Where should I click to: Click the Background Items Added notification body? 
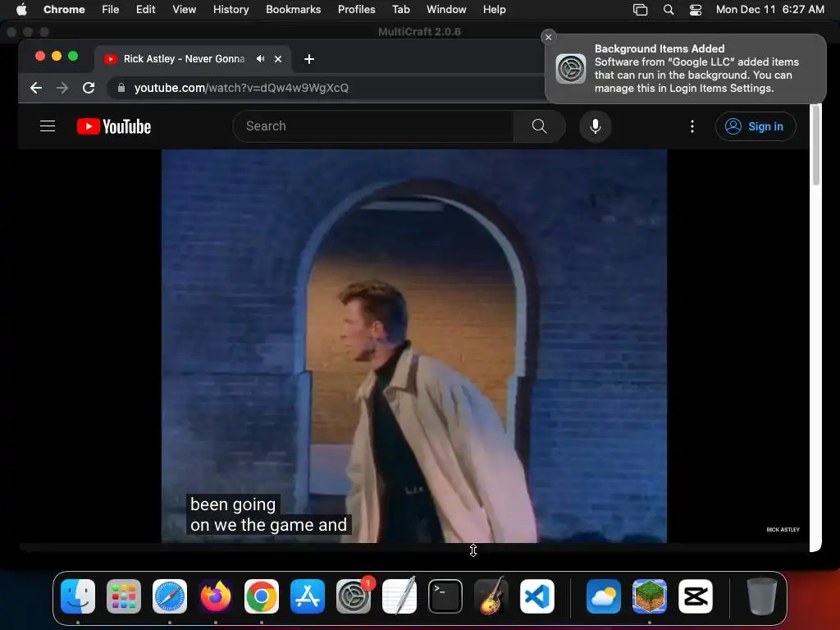click(686, 69)
